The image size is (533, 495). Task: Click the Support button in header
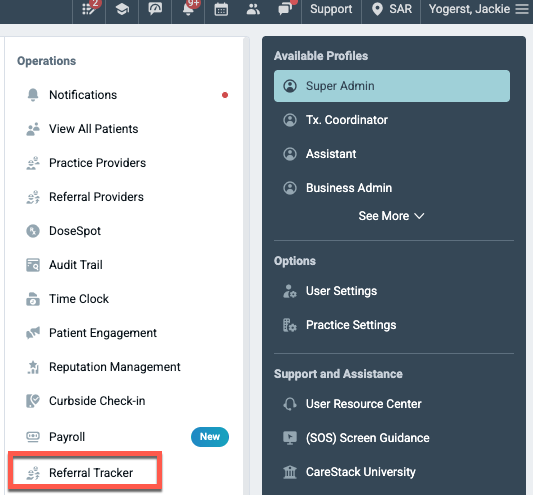(x=331, y=9)
